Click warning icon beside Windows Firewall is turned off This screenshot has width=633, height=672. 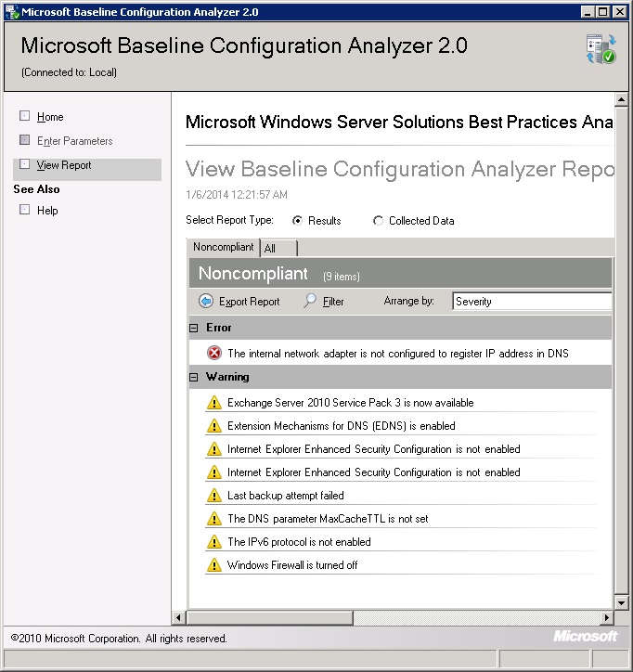(213, 565)
